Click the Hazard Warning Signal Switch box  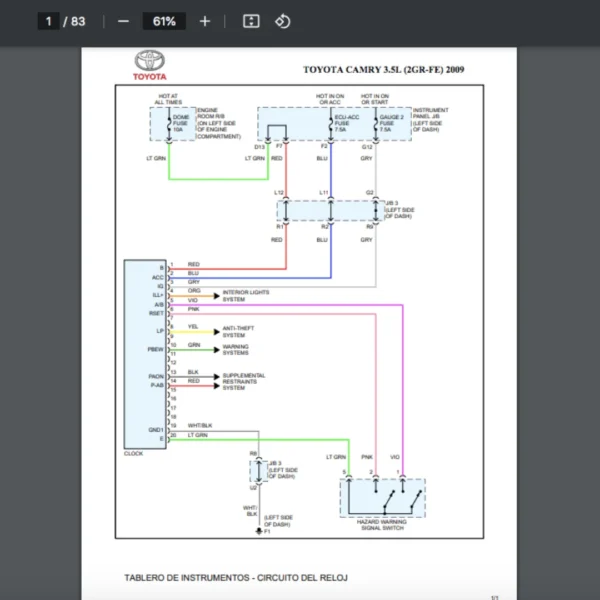click(x=382, y=497)
